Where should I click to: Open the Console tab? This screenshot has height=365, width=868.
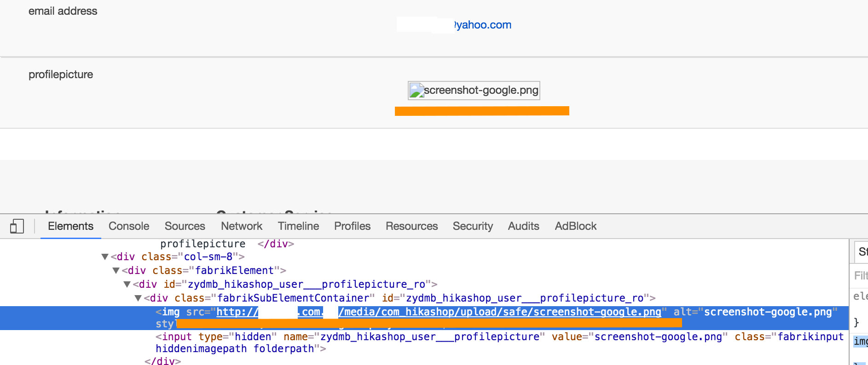coord(129,226)
